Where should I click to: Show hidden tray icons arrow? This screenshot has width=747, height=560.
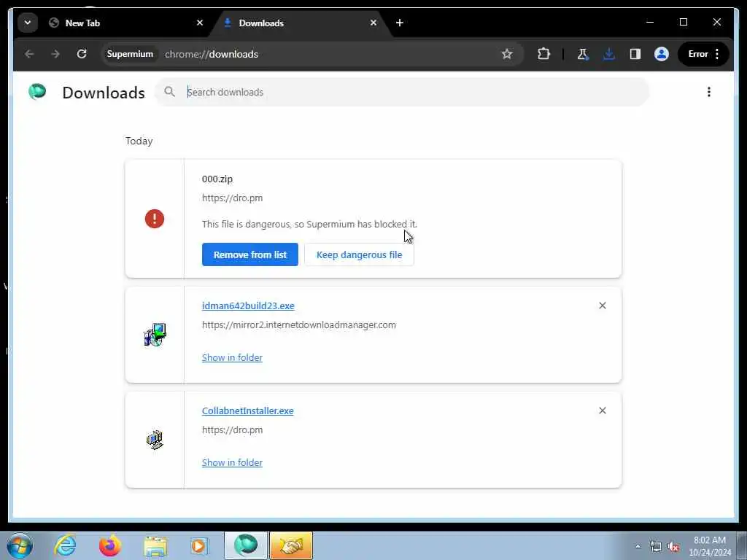[638, 546]
